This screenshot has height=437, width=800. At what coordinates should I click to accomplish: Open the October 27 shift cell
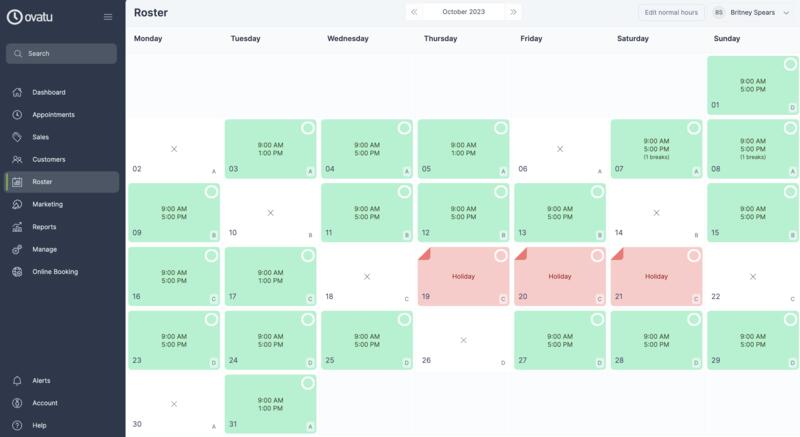tap(560, 340)
